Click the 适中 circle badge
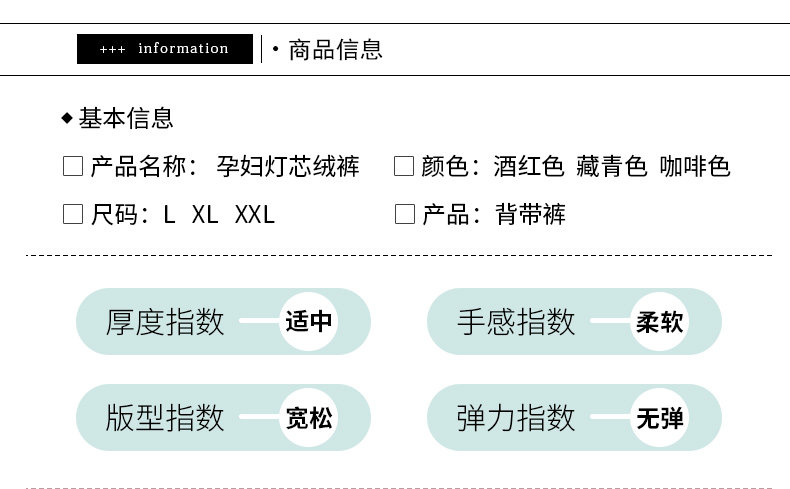The height and width of the screenshot is (489, 790). coord(309,322)
